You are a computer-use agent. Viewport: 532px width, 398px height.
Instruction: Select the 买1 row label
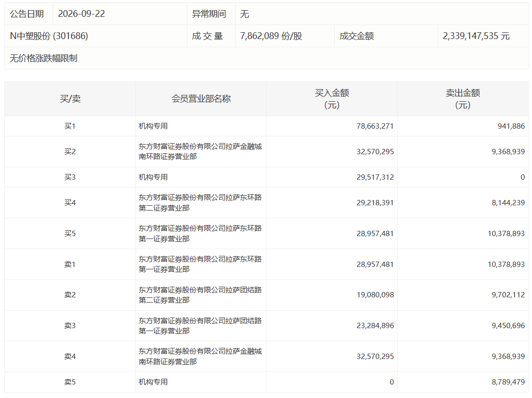coord(70,126)
